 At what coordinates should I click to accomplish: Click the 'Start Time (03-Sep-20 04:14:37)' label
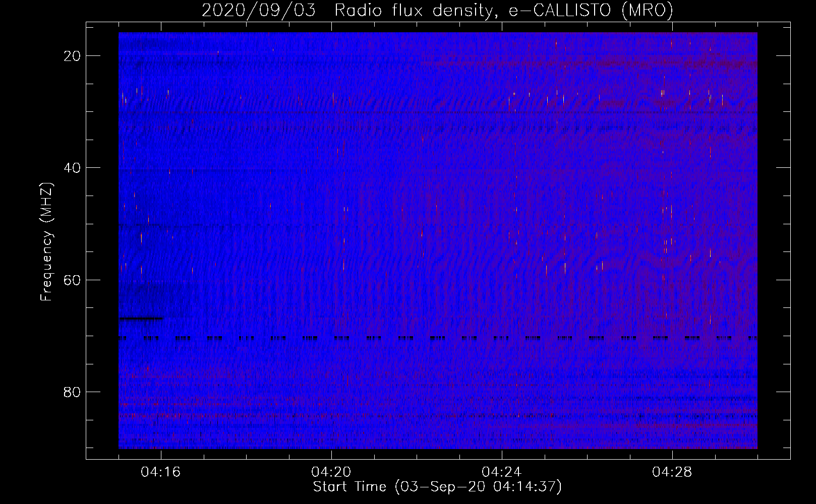click(437, 487)
